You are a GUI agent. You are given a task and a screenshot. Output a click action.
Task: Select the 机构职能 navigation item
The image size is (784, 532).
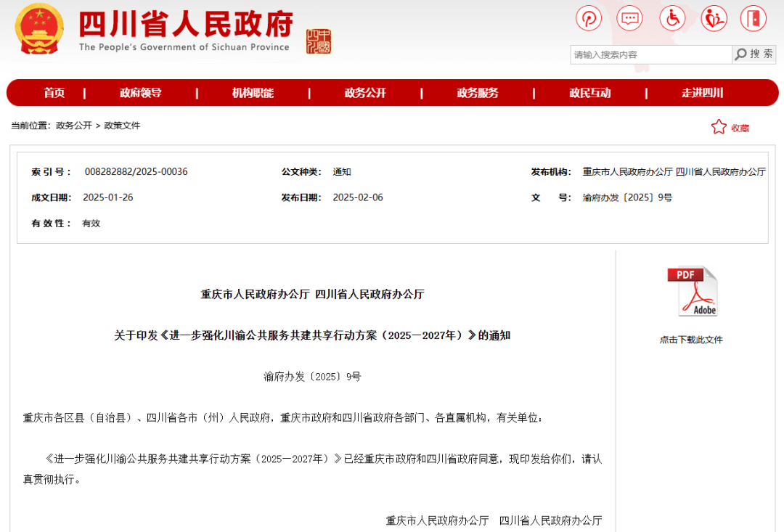click(253, 93)
